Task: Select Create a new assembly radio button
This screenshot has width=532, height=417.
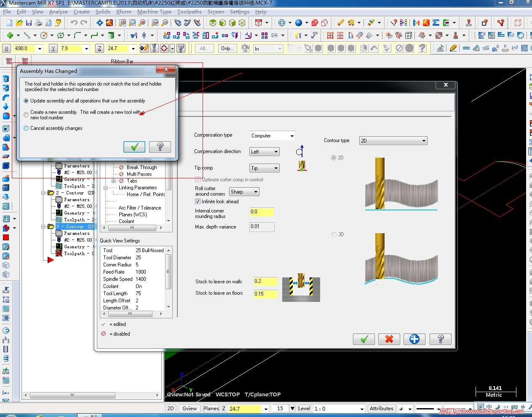Action: pyautogui.click(x=27, y=115)
